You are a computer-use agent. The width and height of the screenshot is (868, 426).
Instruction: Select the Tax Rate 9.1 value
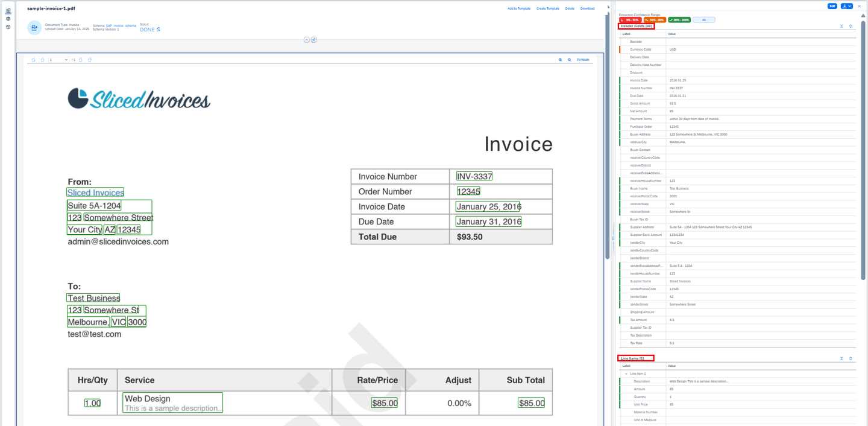tap(672, 343)
